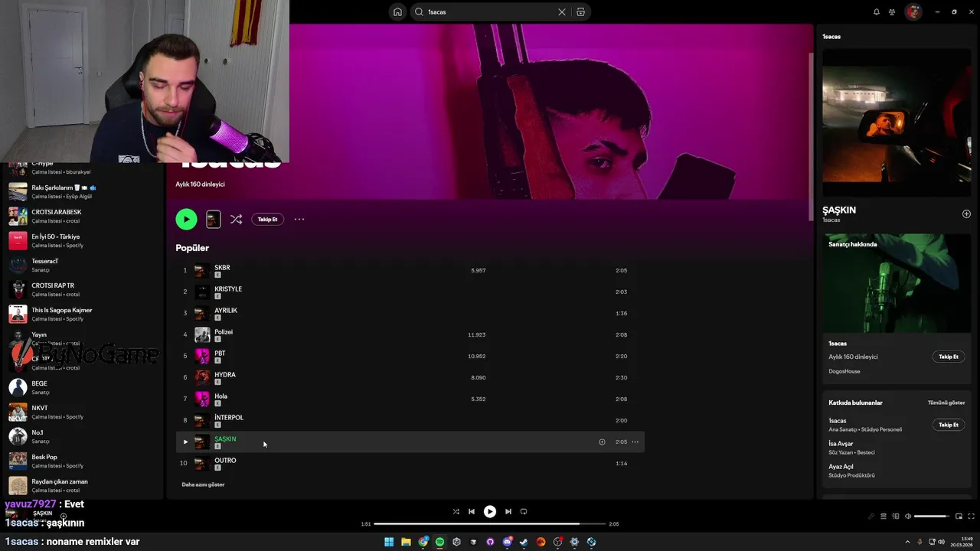The height and width of the screenshot is (551, 980).
Task: Open TesseracT artist in library
Action: click(83, 265)
